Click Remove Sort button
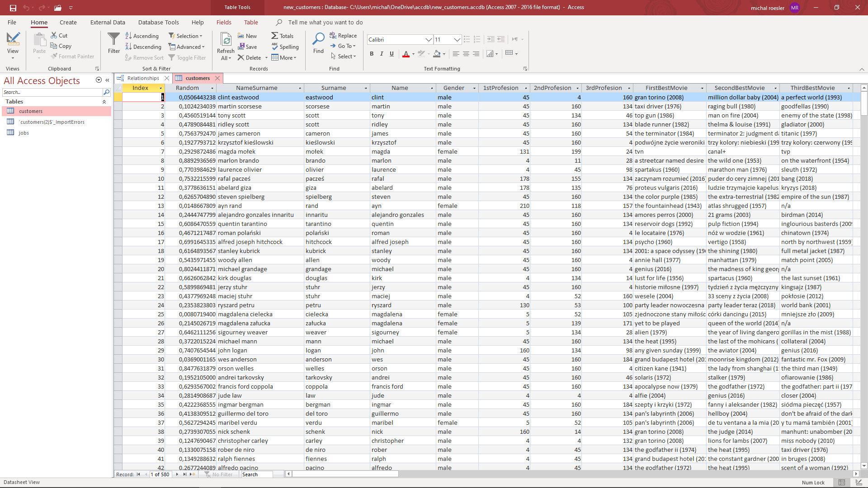The image size is (868, 488). (x=144, y=57)
